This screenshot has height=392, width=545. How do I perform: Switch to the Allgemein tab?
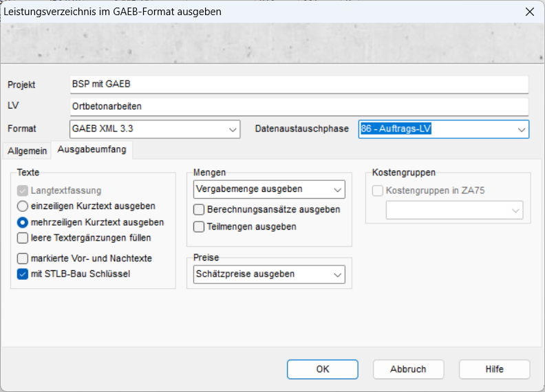tap(28, 151)
